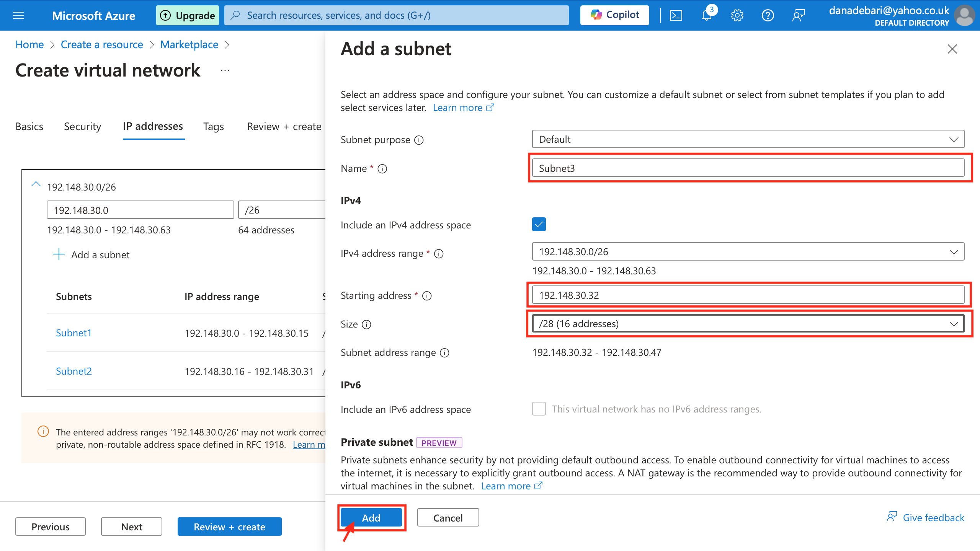980x551 pixels.
Task: Click the Include an IPv6 address space checkbox
Action: pyautogui.click(x=539, y=409)
